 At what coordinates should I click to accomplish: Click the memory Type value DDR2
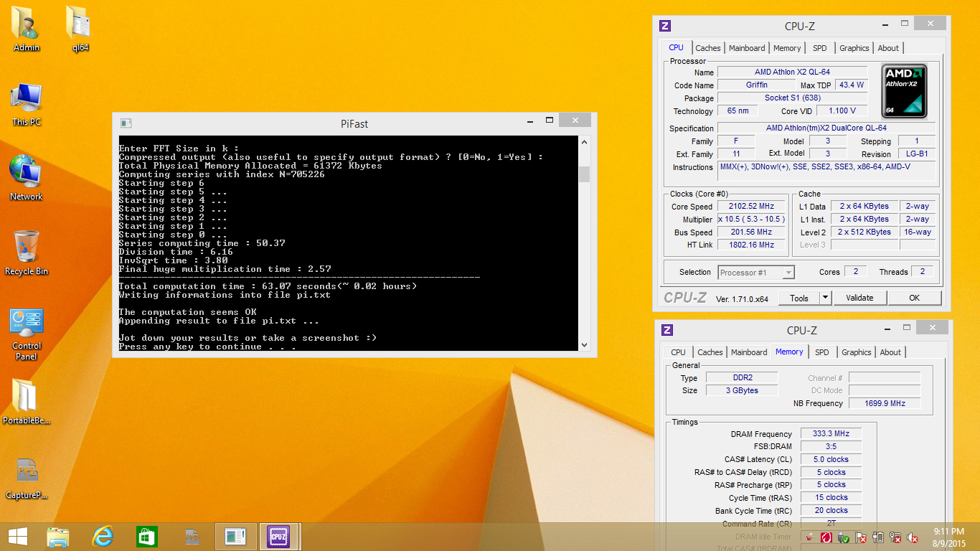(x=741, y=378)
